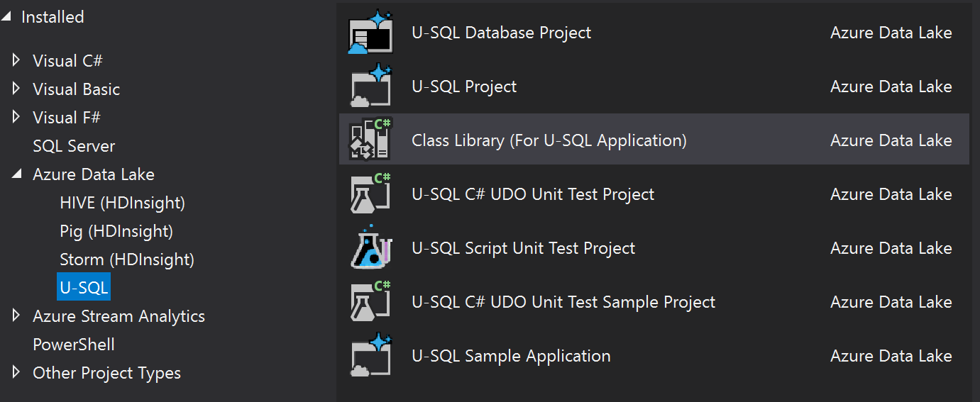Expand the Other Project Types node
This screenshot has width=980, height=402.
pos(17,373)
